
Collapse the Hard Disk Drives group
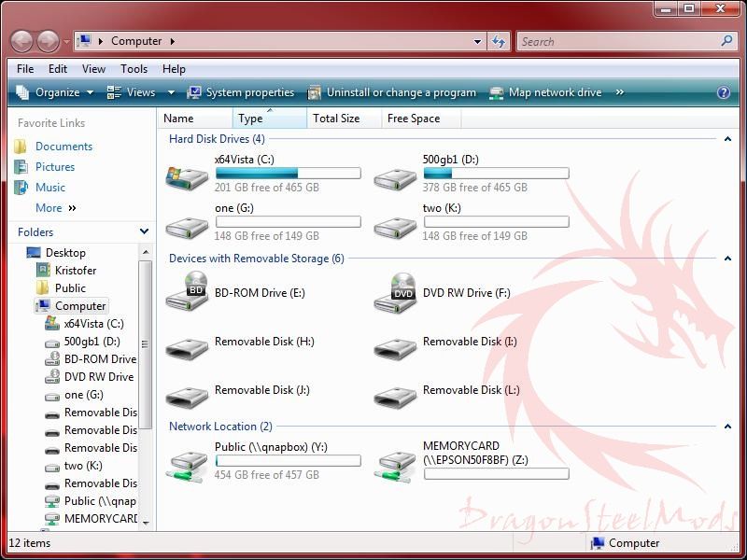point(727,139)
